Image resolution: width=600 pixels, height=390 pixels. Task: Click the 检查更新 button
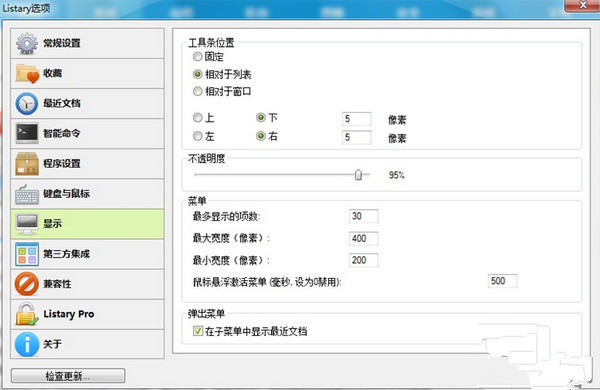tap(68, 376)
